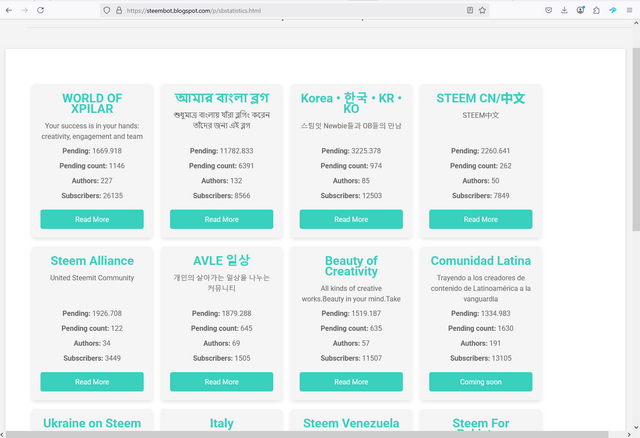The image size is (640, 438).
Task: Select 'Pending: 1879.288' in AVLE card
Action: pos(222,313)
